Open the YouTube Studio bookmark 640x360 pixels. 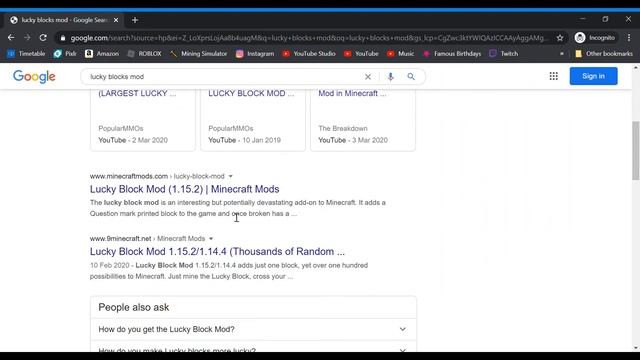click(x=309, y=53)
